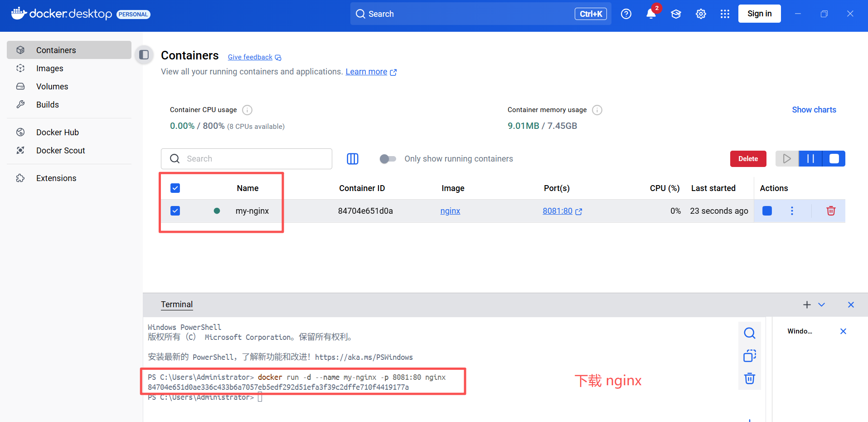Open the Learning center graduation cap icon
This screenshot has height=422, width=868.
point(676,14)
